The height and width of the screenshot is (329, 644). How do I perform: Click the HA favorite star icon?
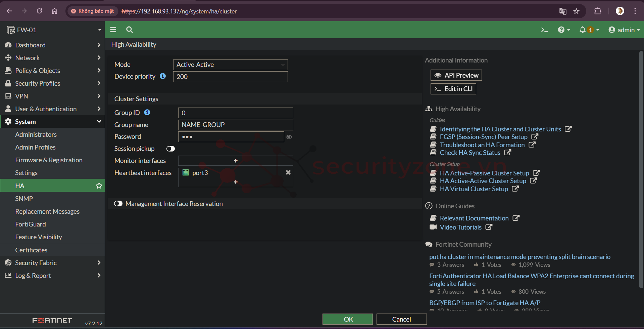99,186
